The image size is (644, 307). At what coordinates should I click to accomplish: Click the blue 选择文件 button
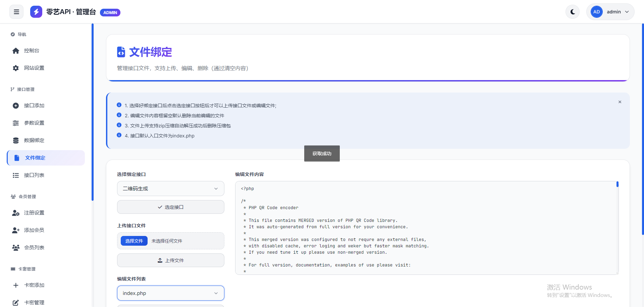pyautogui.click(x=134, y=241)
